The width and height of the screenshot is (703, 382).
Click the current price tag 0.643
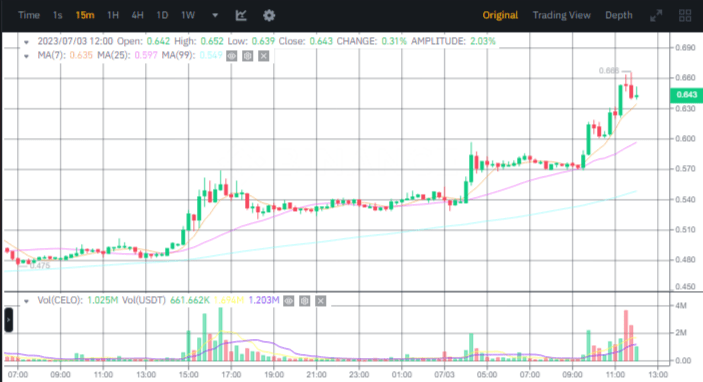pos(686,95)
